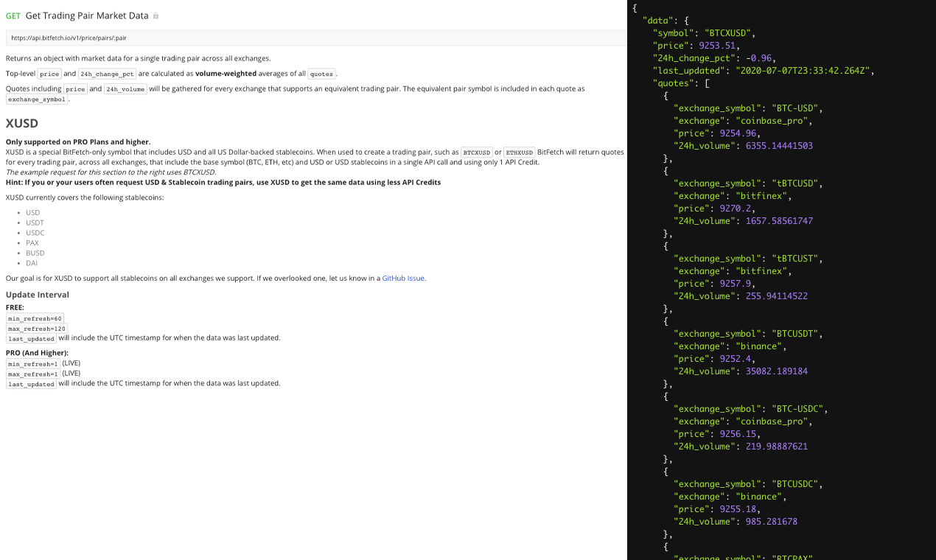Screen dimensions: 936x560
Task: Open the GitHub Issue link
Action: pos(403,279)
